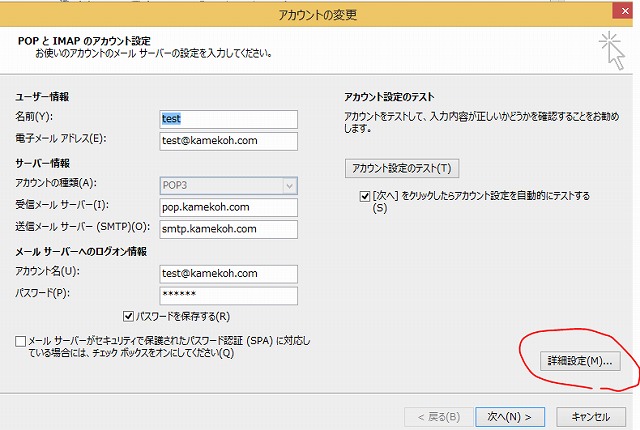Click the 送信メール サーバー smtp.kamekoh.com field

[229, 229]
